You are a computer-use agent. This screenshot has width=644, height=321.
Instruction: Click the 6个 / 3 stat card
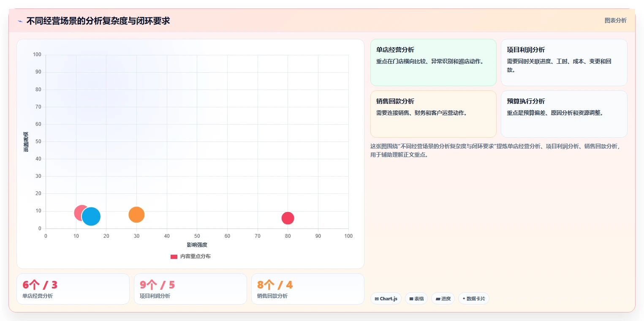point(73,289)
